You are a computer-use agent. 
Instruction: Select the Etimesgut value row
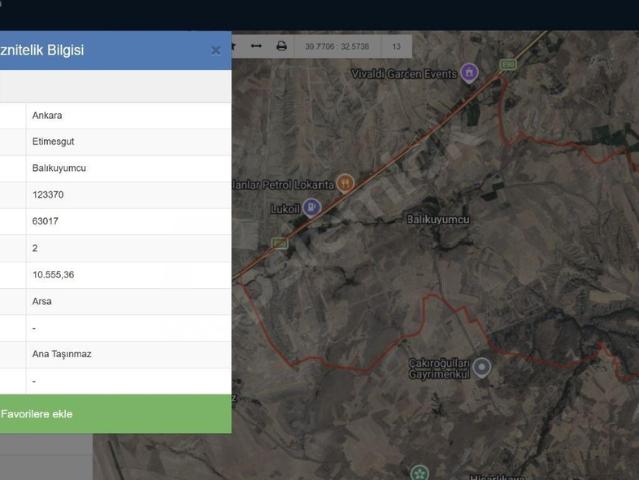(129, 142)
